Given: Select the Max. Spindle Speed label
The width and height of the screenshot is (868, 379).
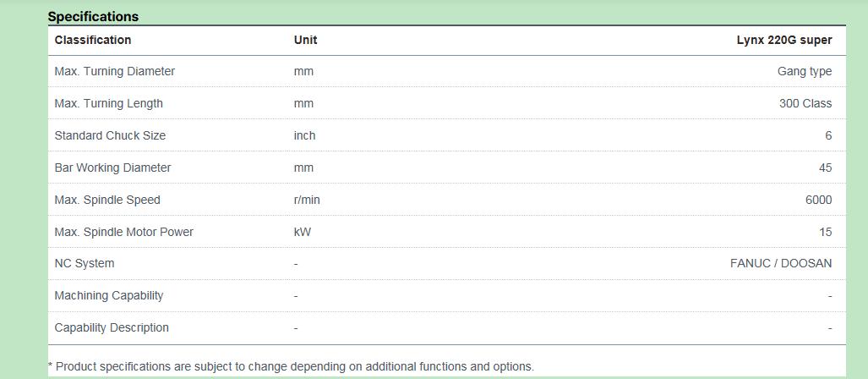Looking at the screenshot, I should pyautogui.click(x=106, y=200).
